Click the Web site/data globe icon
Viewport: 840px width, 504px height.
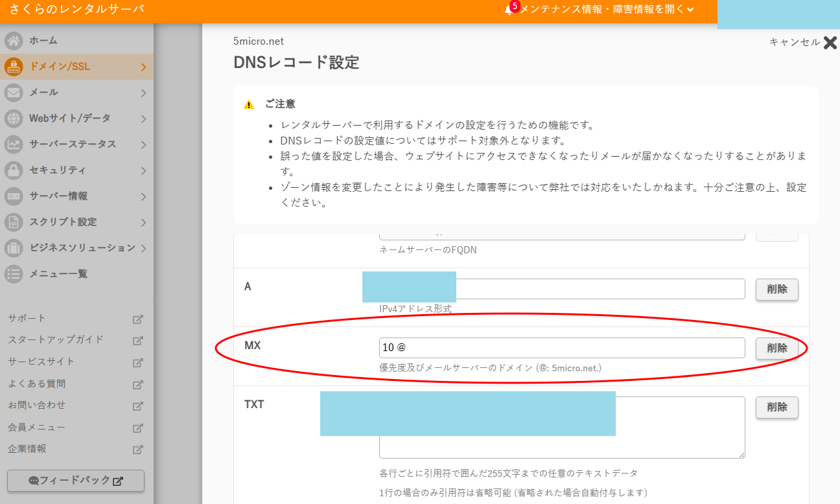tap(14, 119)
